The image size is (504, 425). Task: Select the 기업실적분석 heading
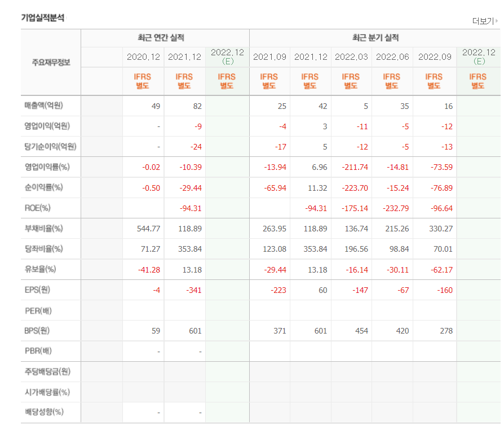point(43,17)
